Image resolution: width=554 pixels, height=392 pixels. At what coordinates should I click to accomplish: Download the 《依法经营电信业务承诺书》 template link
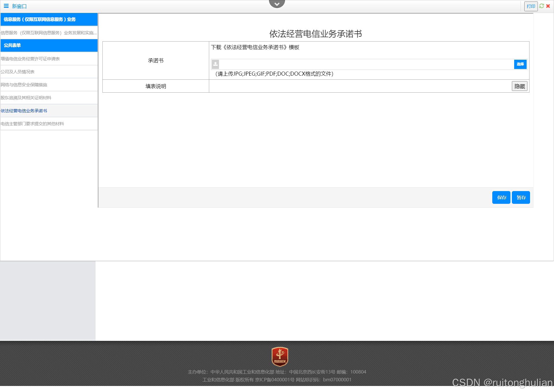pos(255,47)
